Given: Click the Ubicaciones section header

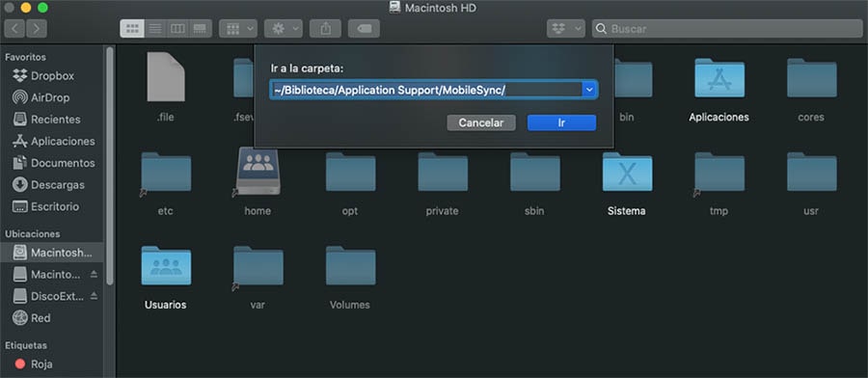Looking at the screenshot, I should 32,233.
